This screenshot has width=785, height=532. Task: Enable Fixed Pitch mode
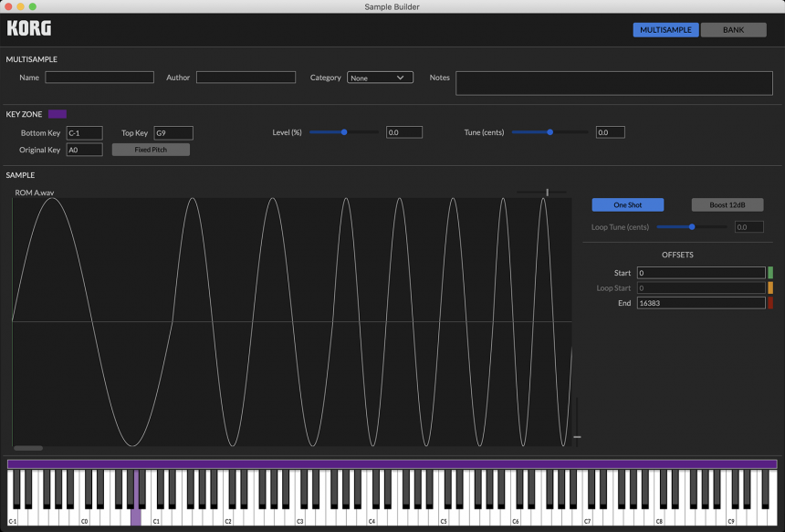coord(150,149)
